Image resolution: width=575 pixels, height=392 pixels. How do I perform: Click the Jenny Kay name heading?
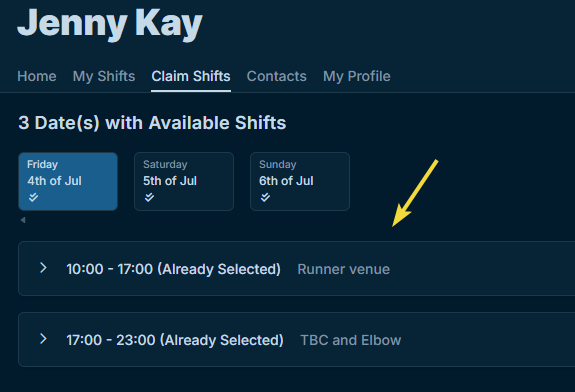[x=110, y=23]
